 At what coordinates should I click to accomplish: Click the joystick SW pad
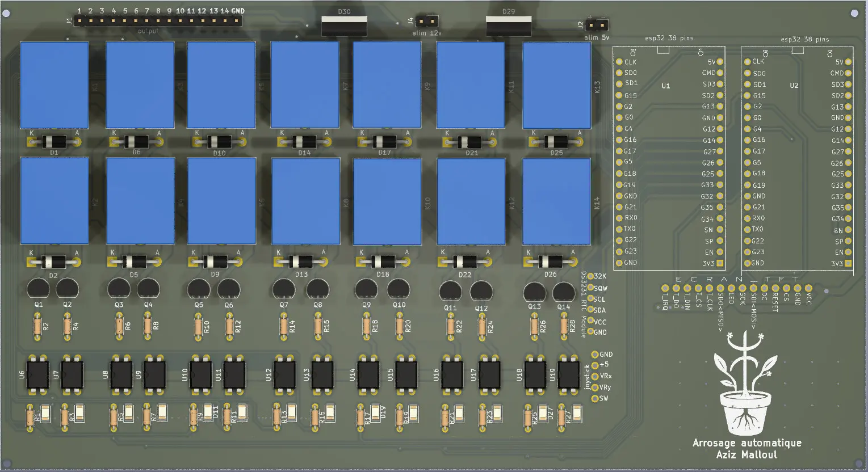(x=595, y=398)
